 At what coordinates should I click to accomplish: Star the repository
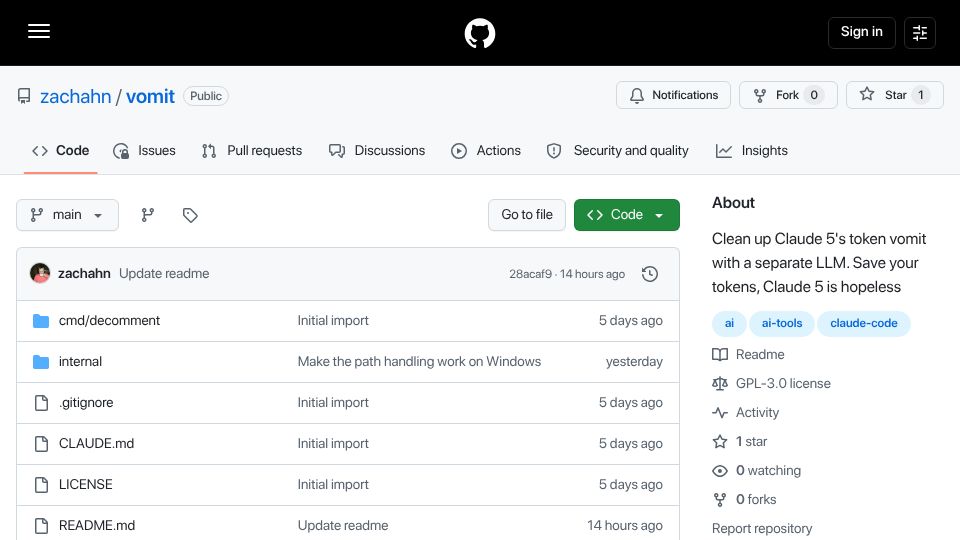click(x=894, y=95)
